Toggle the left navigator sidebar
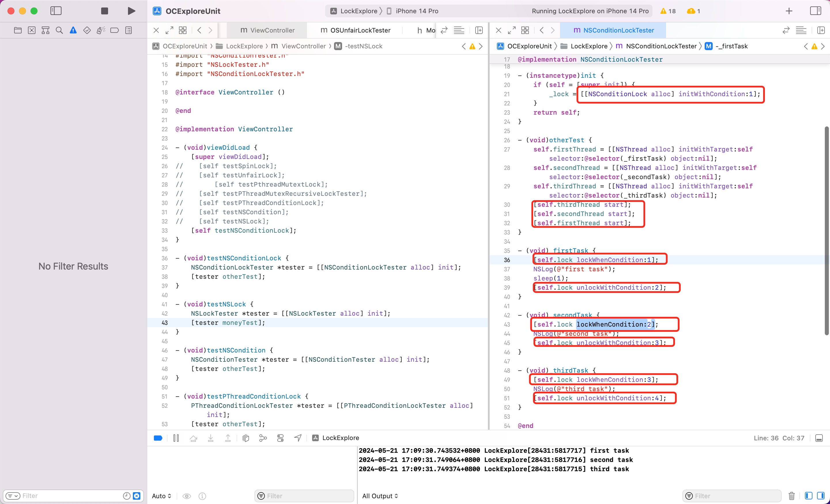 click(56, 11)
